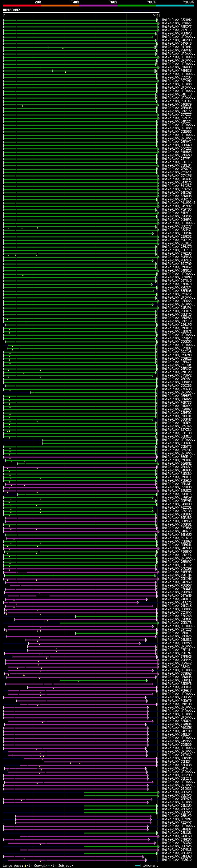The width and height of the screenshot is (197, 868).
Task: Select hit label UniRef100_A7TH86
Action: pos(177,528)
